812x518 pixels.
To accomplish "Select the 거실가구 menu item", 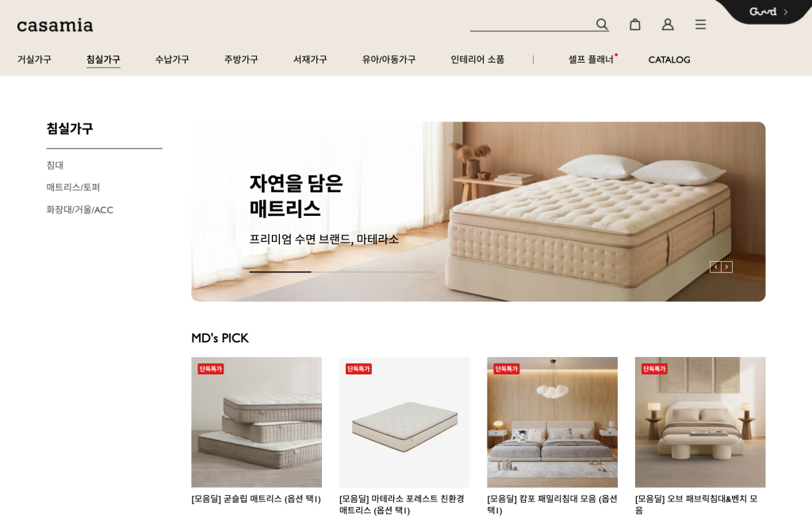I will [34, 59].
